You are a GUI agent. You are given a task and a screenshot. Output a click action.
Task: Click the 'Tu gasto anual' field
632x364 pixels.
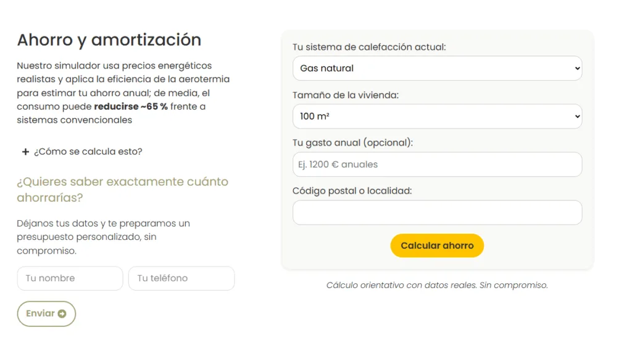pos(437,164)
